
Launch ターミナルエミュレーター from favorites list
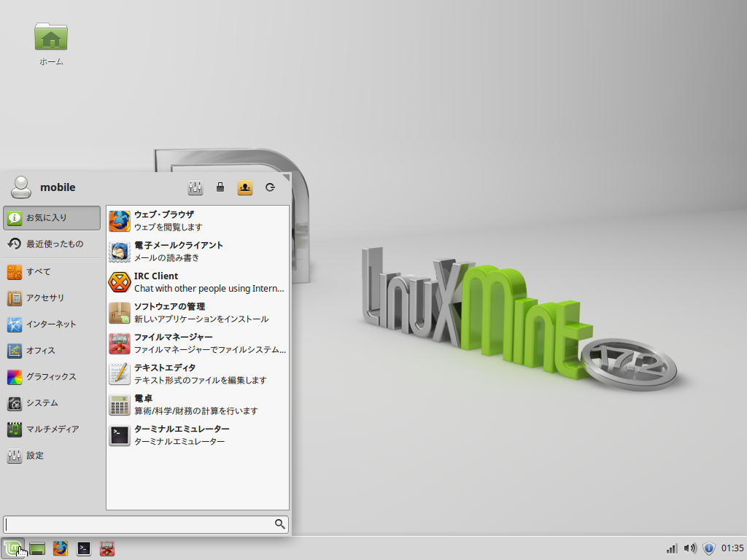click(198, 435)
